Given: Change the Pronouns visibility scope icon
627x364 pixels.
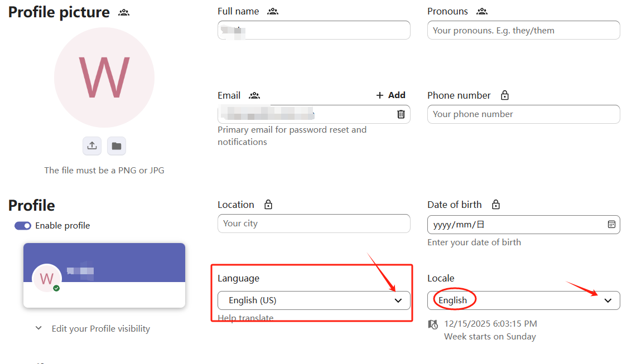Looking at the screenshot, I should [x=482, y=11].
